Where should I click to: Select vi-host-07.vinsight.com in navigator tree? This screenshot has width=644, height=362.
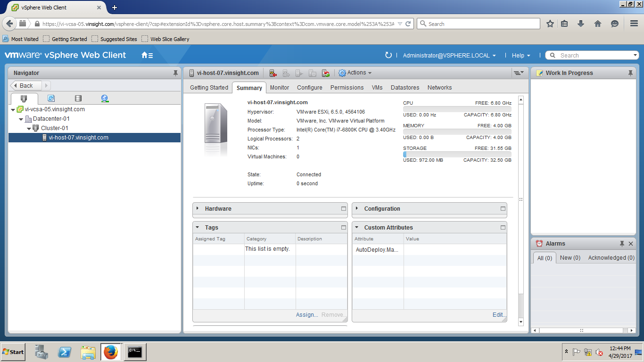(94, 138)
